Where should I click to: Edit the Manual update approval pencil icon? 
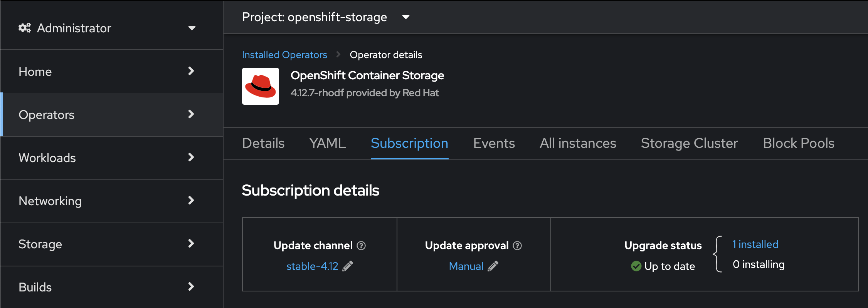click(493, 266)
